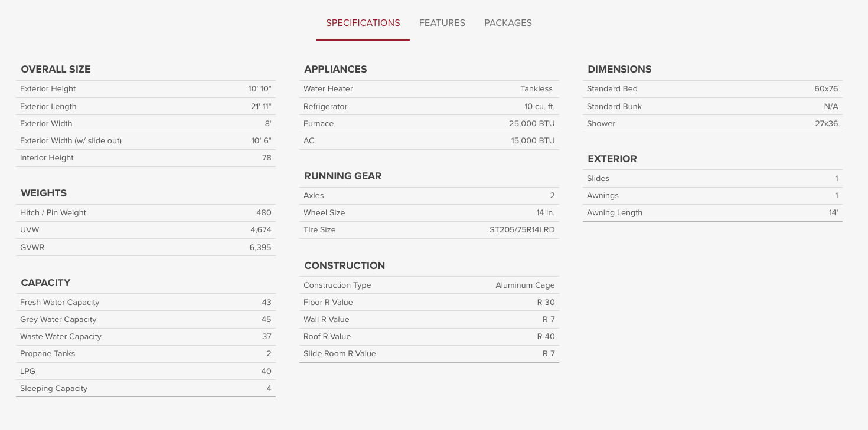This screenshot has width=868, height=430.
Task: Select the Tire Size ST205/75R14LRD value
Action: 522,230
